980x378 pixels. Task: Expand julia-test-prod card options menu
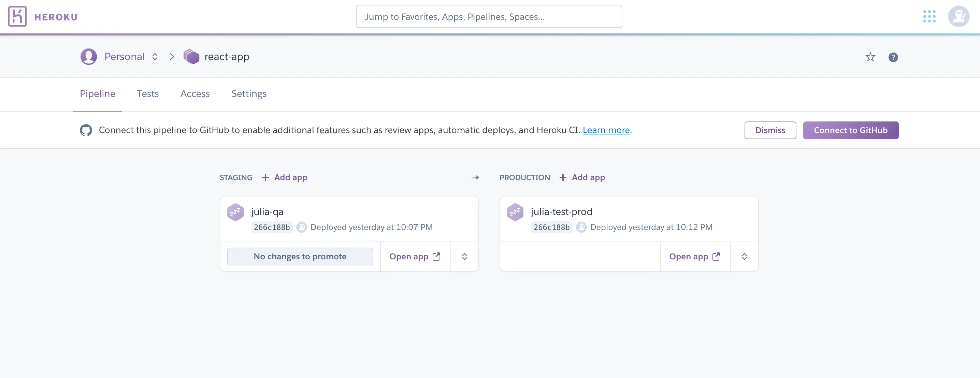[x=744, y=256]
